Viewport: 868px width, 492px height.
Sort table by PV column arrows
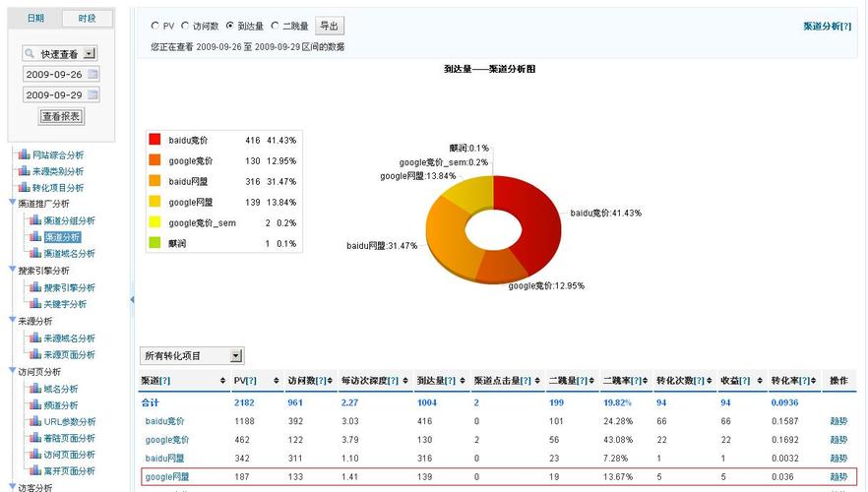point(277,381)
